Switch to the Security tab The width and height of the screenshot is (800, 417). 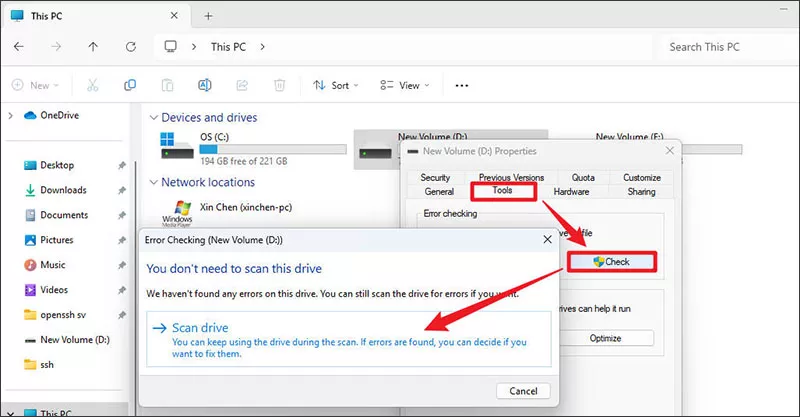(435, 177)
